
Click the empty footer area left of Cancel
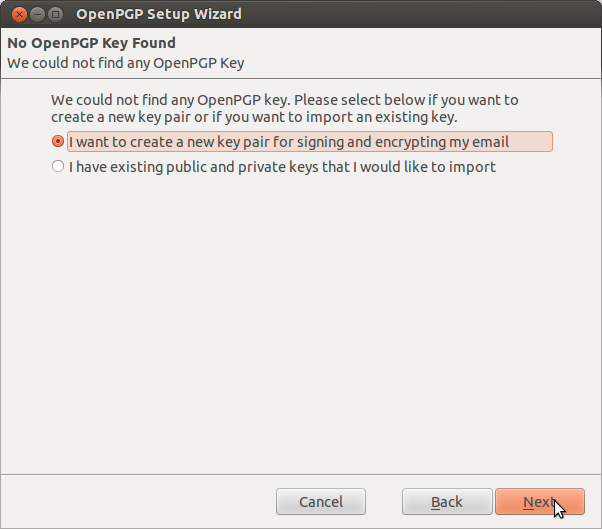coord(138,502)
